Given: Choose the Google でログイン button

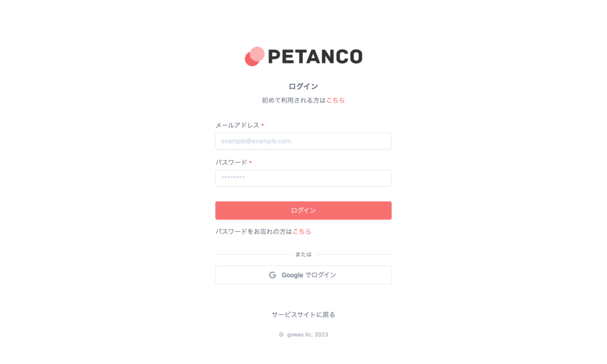Looking at the screenshot, I should (x=303, y=275).
